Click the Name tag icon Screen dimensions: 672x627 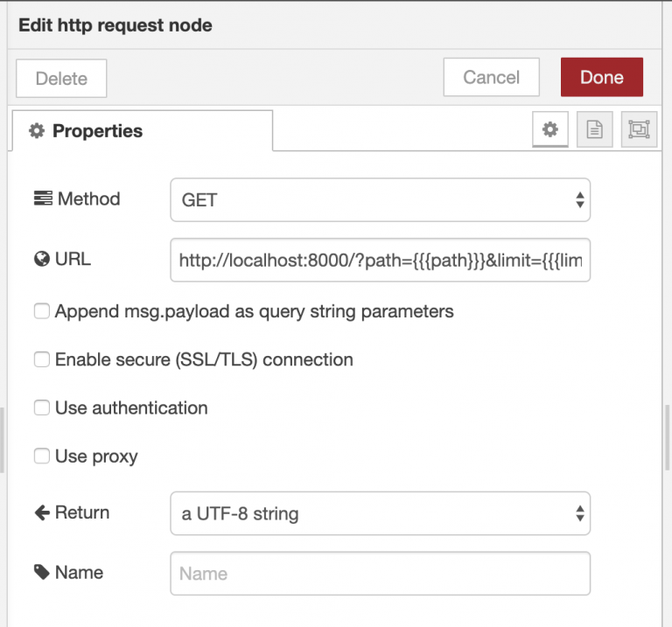coord(41,573)
